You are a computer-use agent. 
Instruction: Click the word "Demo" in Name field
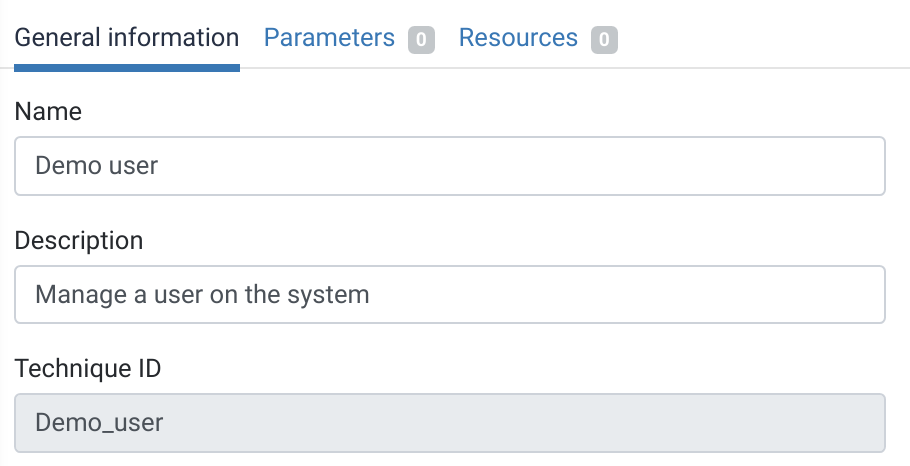point(63,166)
